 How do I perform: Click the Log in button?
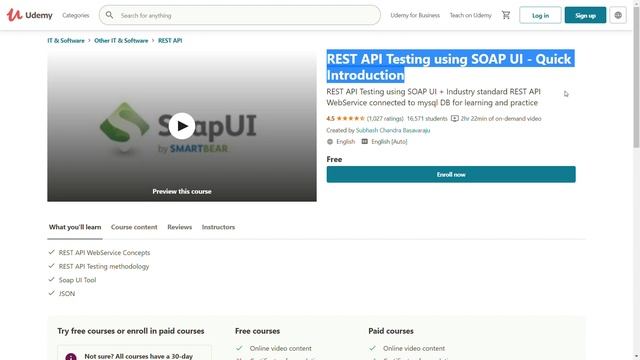click(540, 15)
